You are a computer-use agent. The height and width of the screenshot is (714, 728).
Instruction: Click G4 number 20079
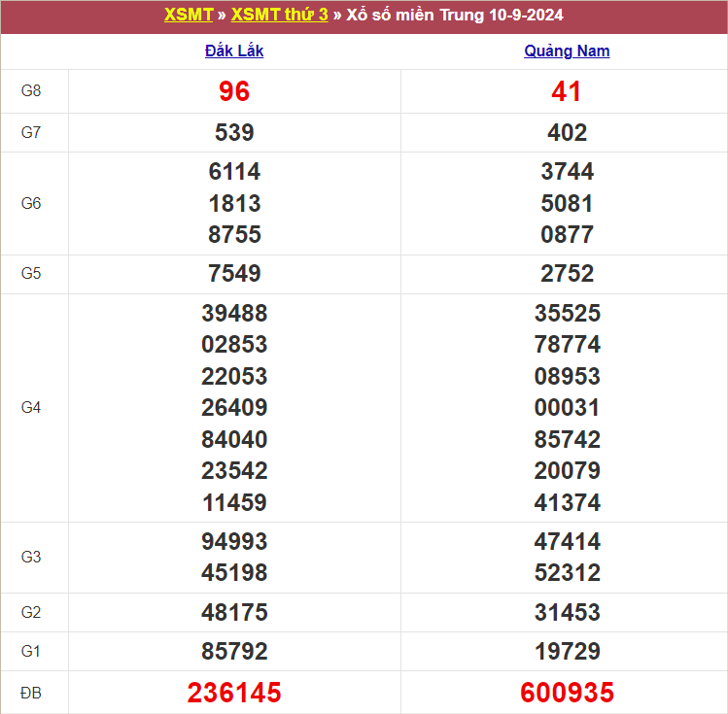(567, 471)
